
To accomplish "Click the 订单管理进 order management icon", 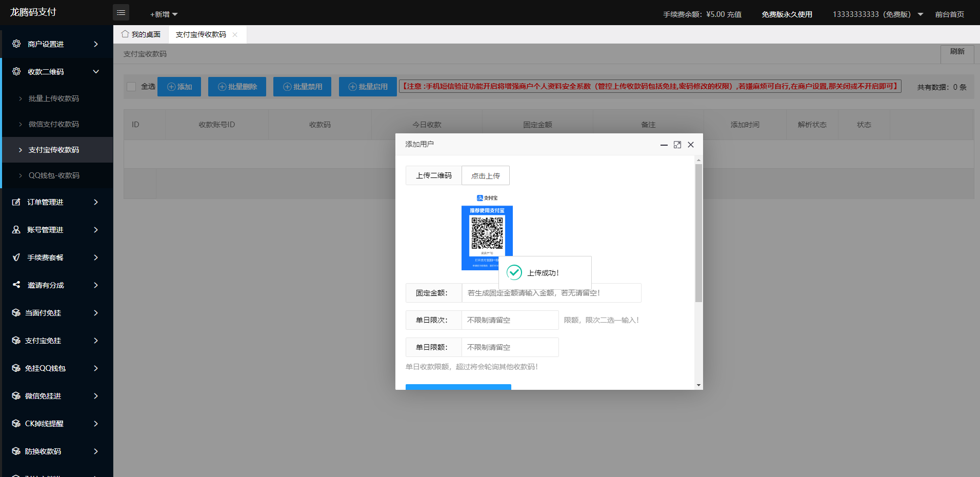I will coord(16,202).
